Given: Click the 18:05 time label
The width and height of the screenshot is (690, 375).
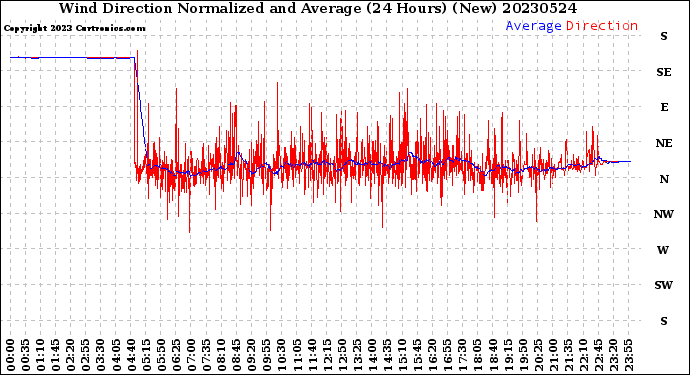Looking at the screenshot, I should [478, 355].
